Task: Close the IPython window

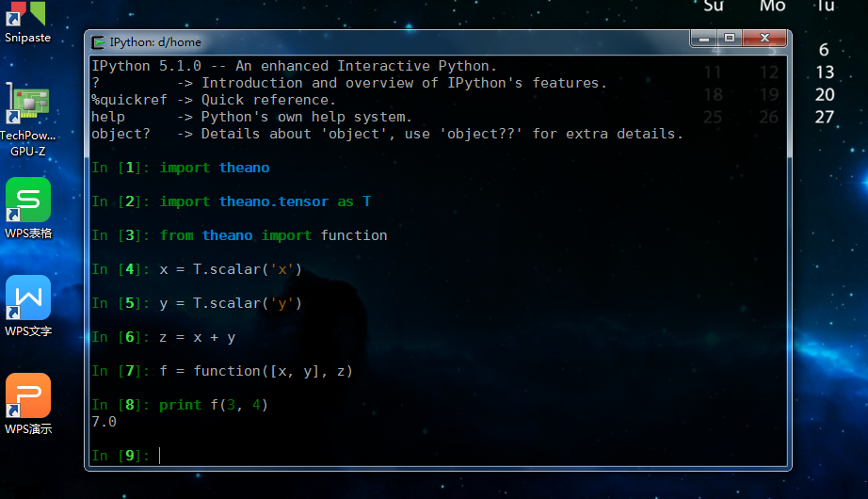Action: (764, 39)
